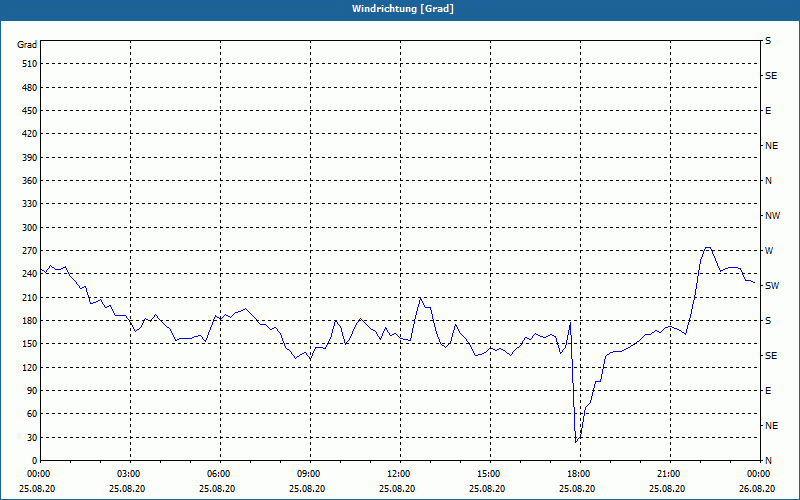800x500 pixels.
Task: Select the 240 y-axis value
Action: (30, 273)
